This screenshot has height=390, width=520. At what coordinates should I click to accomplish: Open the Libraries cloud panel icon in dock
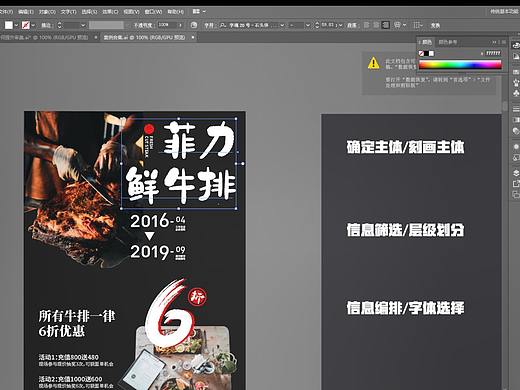tap(516, 46)
